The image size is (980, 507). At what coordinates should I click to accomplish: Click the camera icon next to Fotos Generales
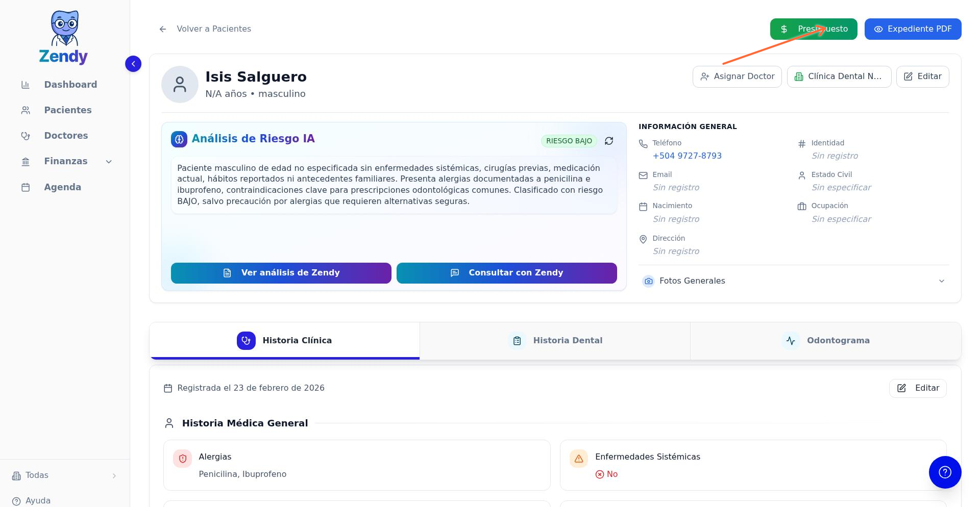coord(648,281)
